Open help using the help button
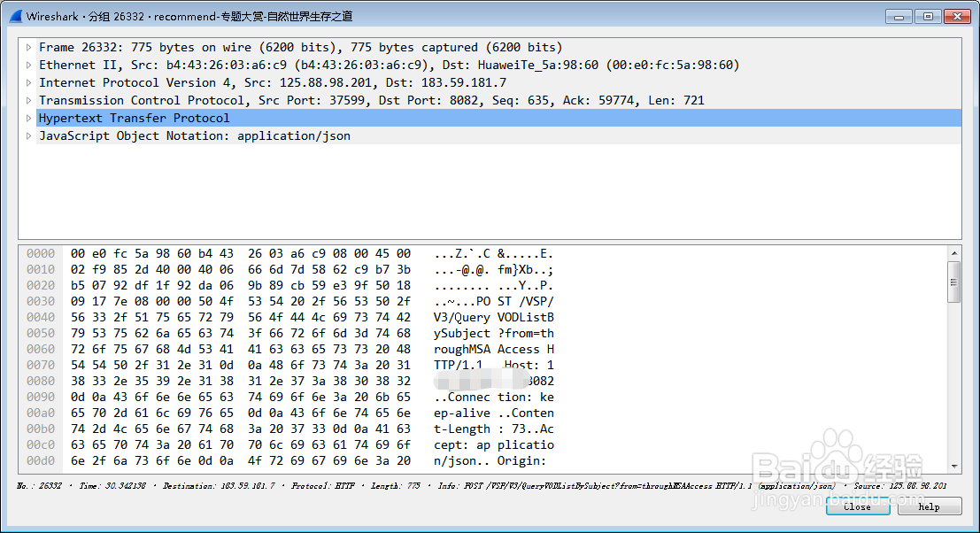The height and width of the screenshot is (533, 980). coord(929,506)
